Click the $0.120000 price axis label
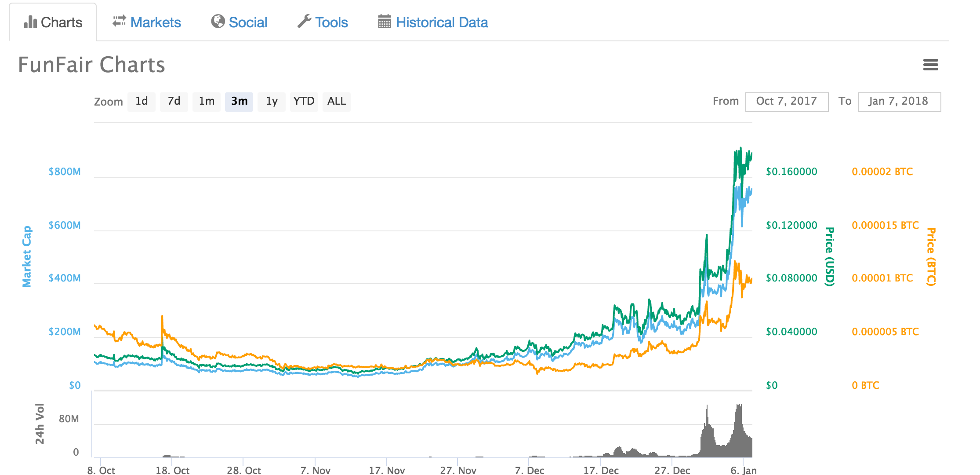Screen dimensions: 980x475 click(791, 225)
